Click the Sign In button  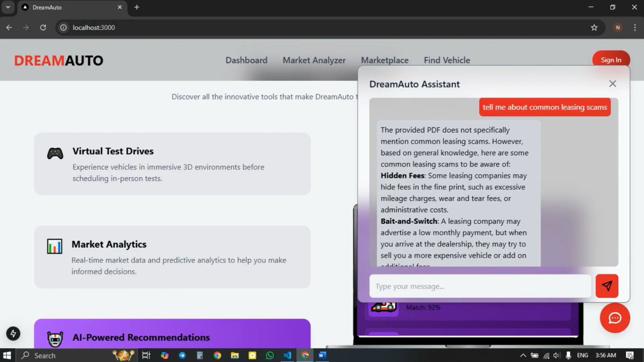[611, 60]
